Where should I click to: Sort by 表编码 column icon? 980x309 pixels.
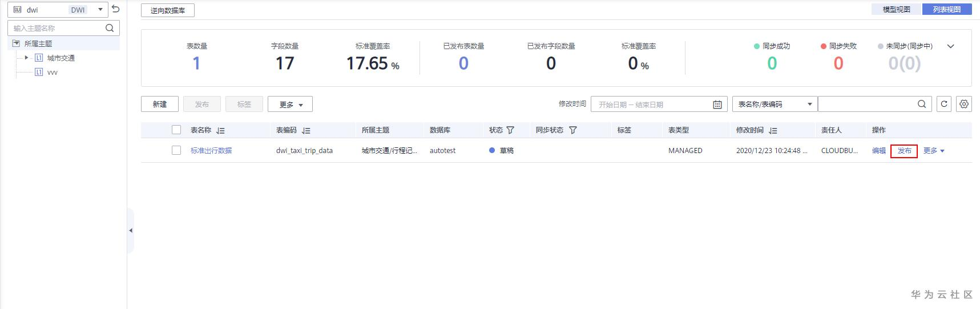click(x=306, y=131)
